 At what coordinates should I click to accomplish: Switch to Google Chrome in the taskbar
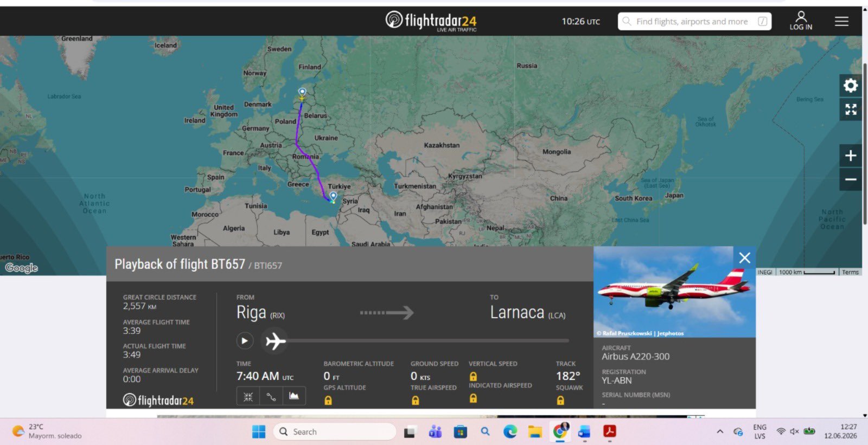(x=560, y=431)
